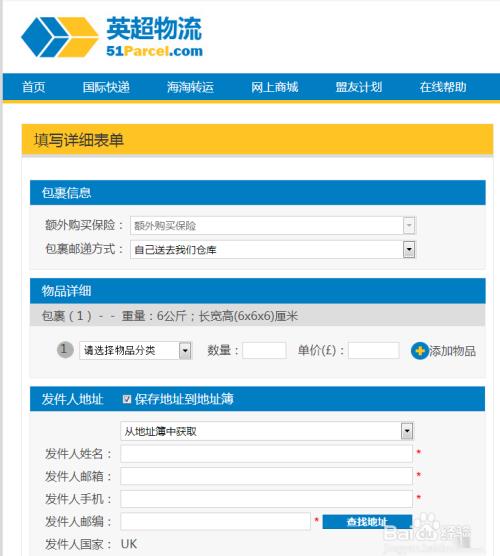
Task: Click the 单价(£) input field
Action: coord(373,350)
